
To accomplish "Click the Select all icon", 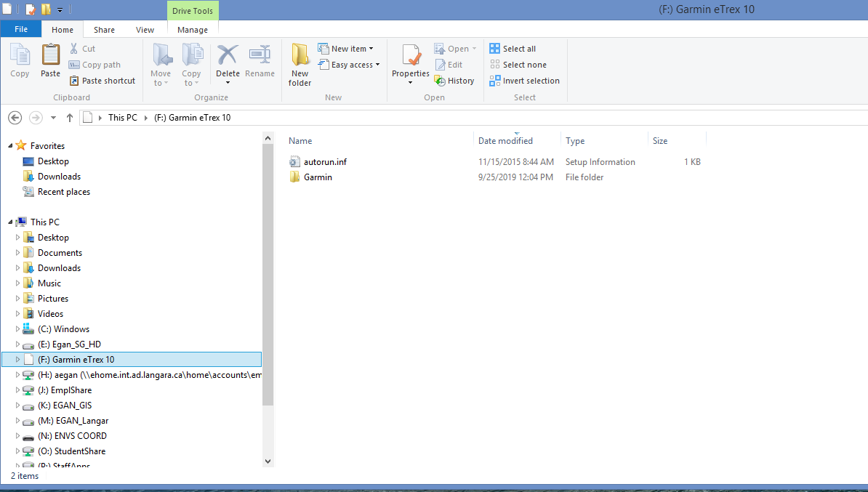I will pos(495,49).
